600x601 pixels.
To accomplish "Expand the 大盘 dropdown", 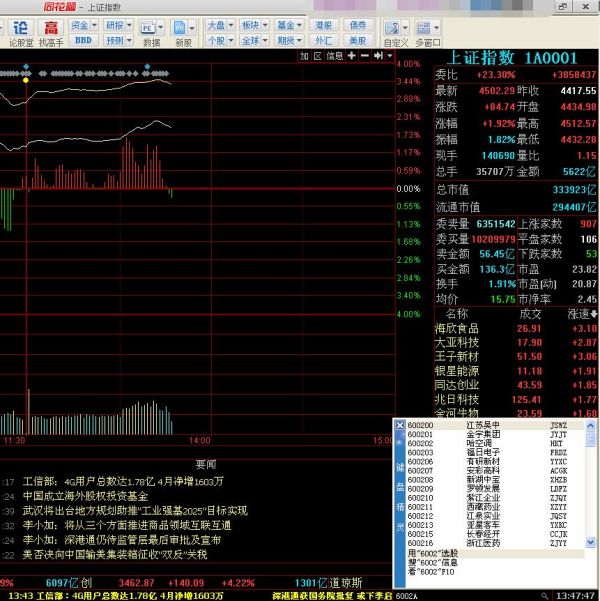I will (231, 25).
